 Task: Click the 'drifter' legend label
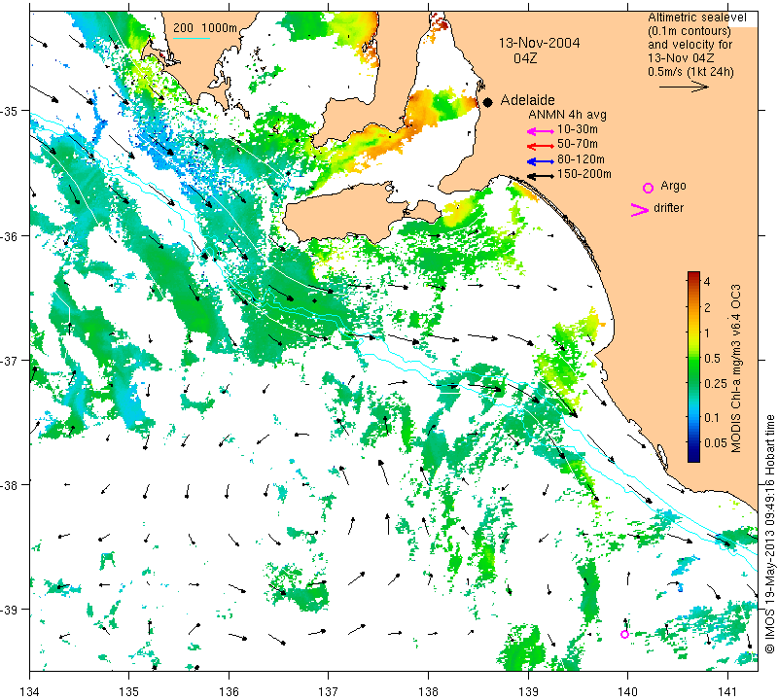668,208
